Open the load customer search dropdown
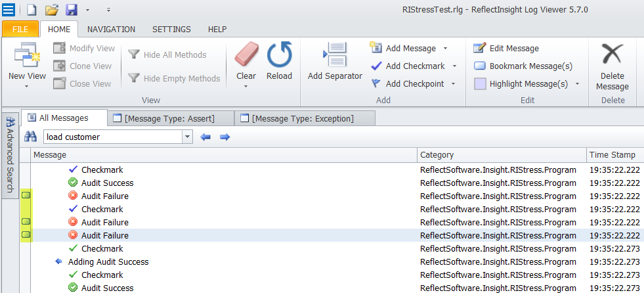 click(x=187, y=137)
